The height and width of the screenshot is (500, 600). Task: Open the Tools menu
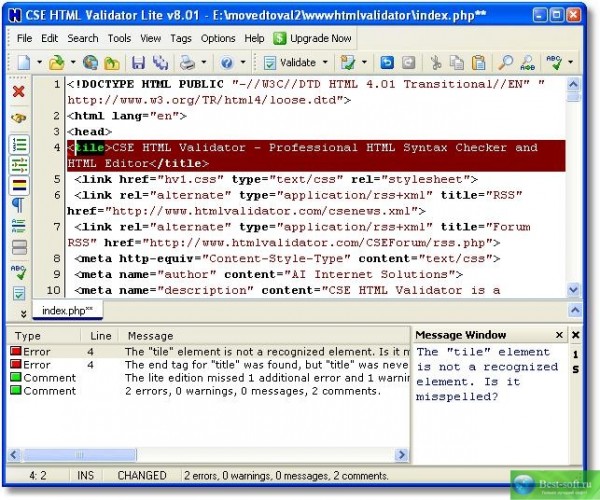[119, 38]
